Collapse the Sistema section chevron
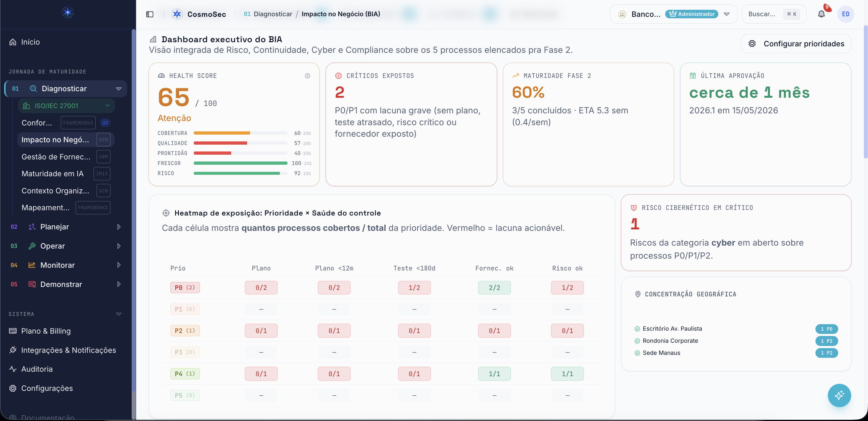 coord(119,314)
